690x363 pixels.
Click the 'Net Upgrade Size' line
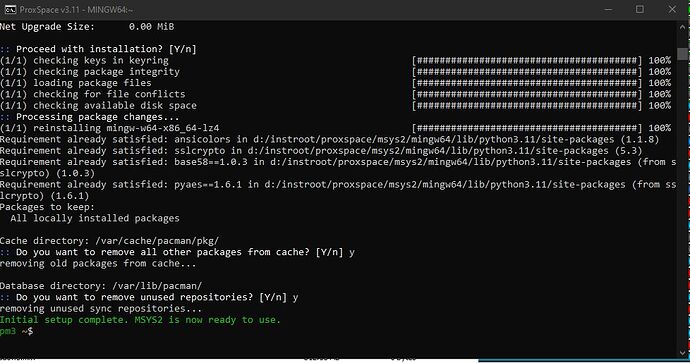[x=87, y=26]
